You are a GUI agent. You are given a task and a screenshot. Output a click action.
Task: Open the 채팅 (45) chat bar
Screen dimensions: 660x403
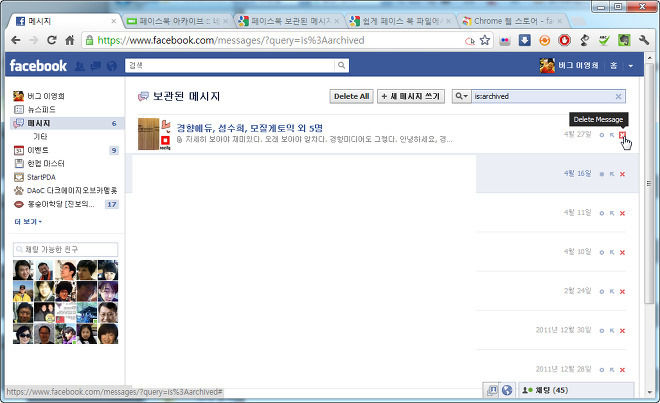tap(576, 390)
